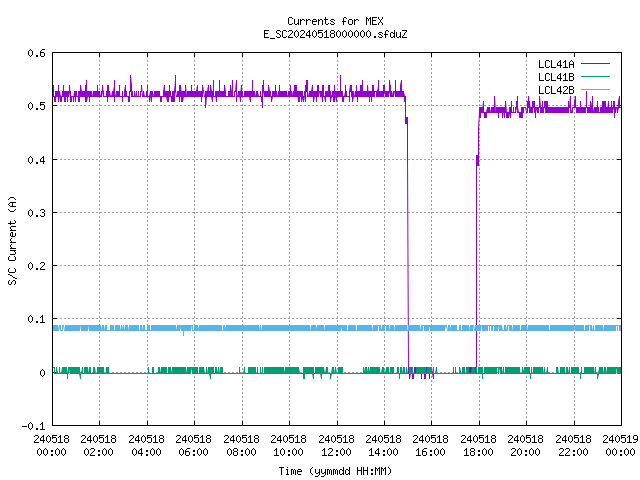Click the y-axis tick value 0.5
Viewport: 640px width, 480px height.
coord(36,106)
